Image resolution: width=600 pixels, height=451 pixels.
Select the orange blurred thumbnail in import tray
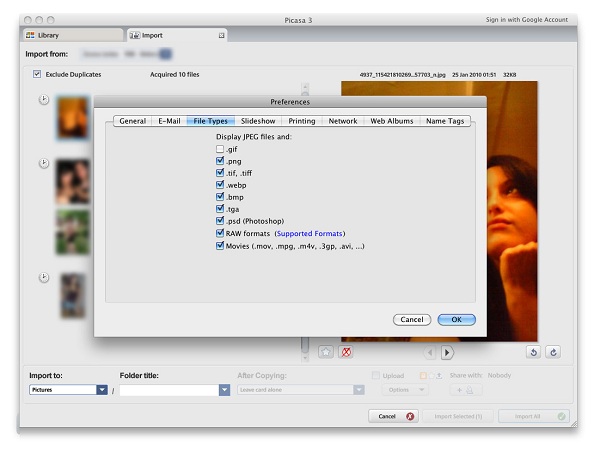(72, 117)
